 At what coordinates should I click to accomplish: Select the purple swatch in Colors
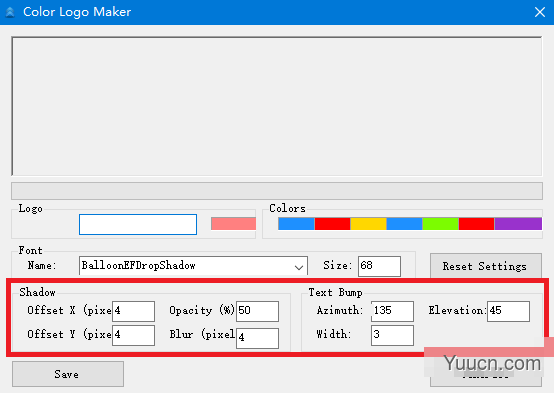click(518, 224)
